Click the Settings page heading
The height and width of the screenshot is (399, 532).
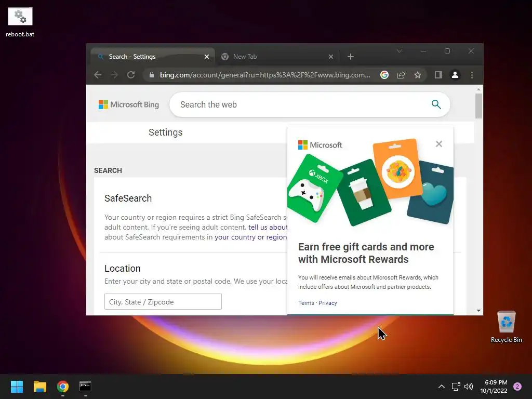pos(166,132)
